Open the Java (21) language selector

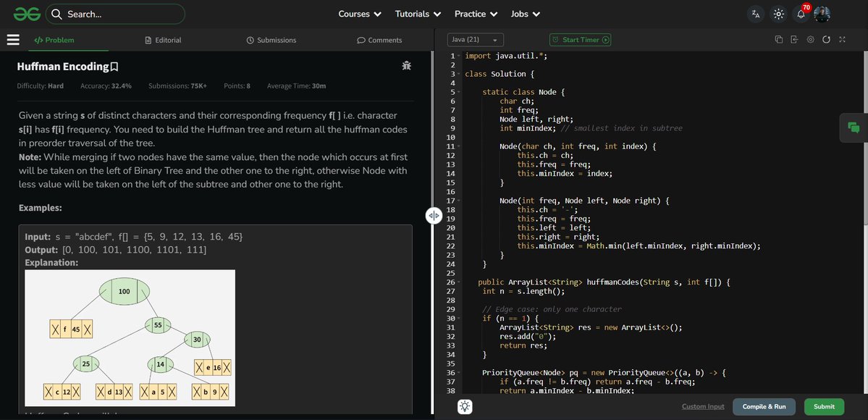(476, 40)
